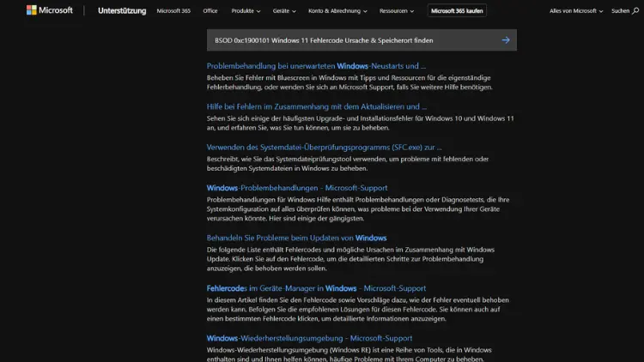The width and height of the screenshot is (644, 362).
Task: Click the Microsoft logo icon
Action: click(x=32, y=10)
